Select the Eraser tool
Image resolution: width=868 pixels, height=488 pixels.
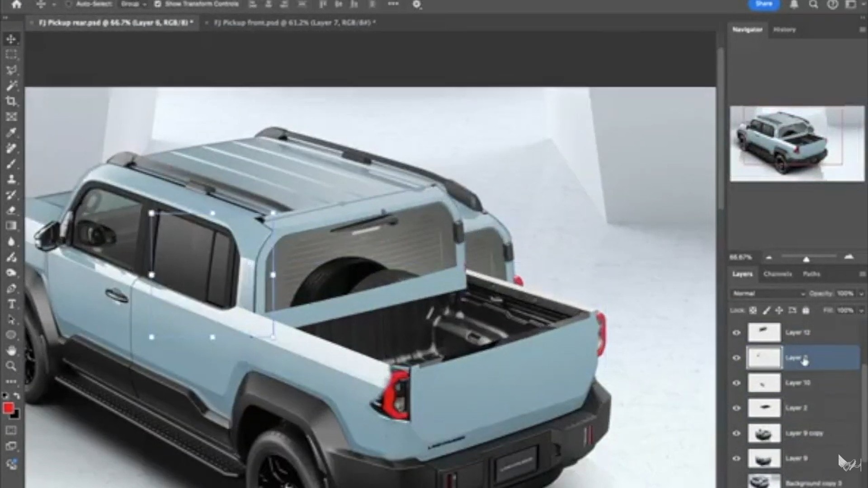click(x=11, y=210)
